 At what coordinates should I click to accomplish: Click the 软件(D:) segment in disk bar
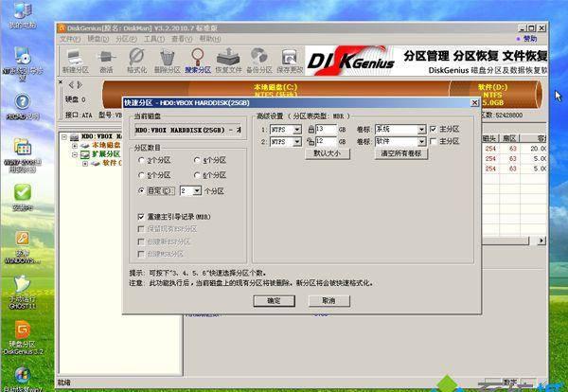(494, 94)
